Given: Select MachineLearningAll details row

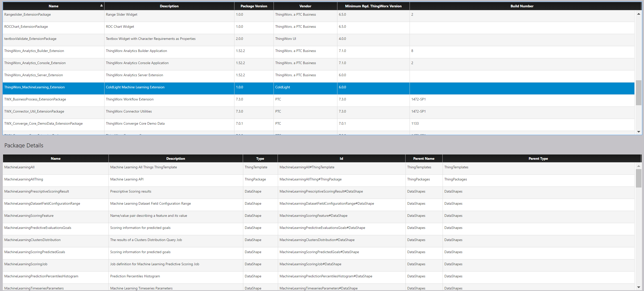Looking at the screenshot, I should click(318, 169).
